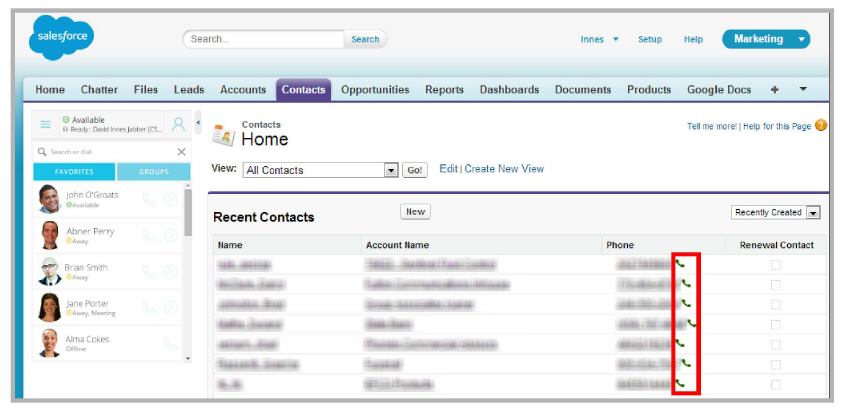Click the Salesforce cloud logo
This screenshot has height=409, width=844.
[x=61, y=38]
